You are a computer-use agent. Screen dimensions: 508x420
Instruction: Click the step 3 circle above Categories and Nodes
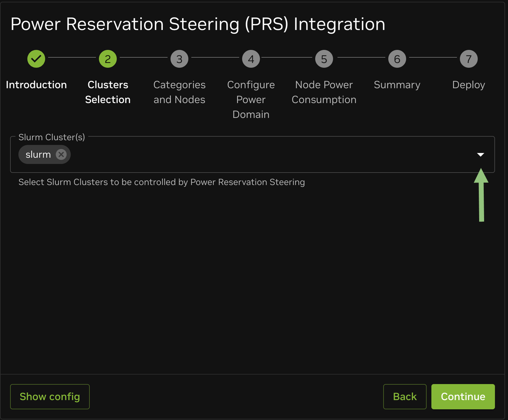tap(179, 59)
